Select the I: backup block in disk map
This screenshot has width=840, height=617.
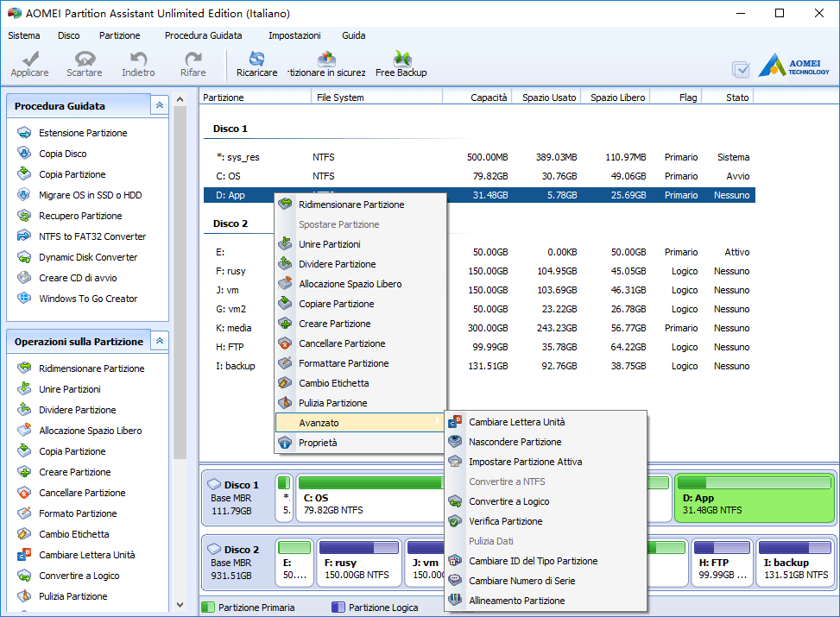[795, 563]
